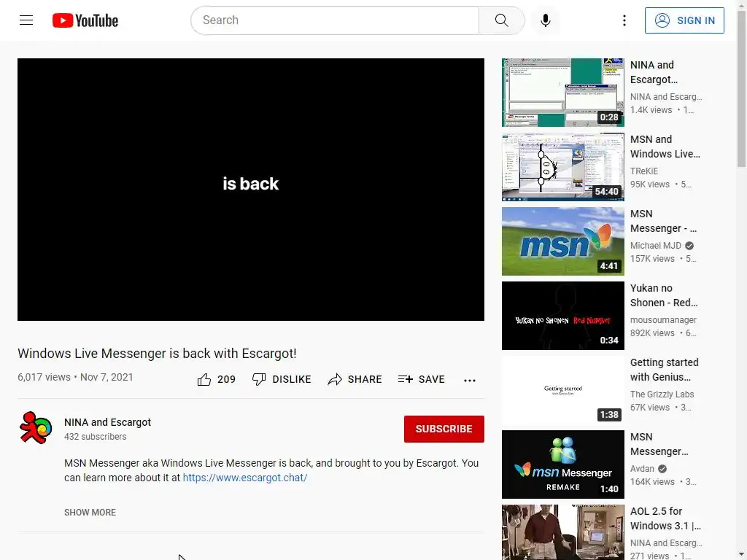Open the msn 4:41 video thumbnail

[x=562, y=241]
